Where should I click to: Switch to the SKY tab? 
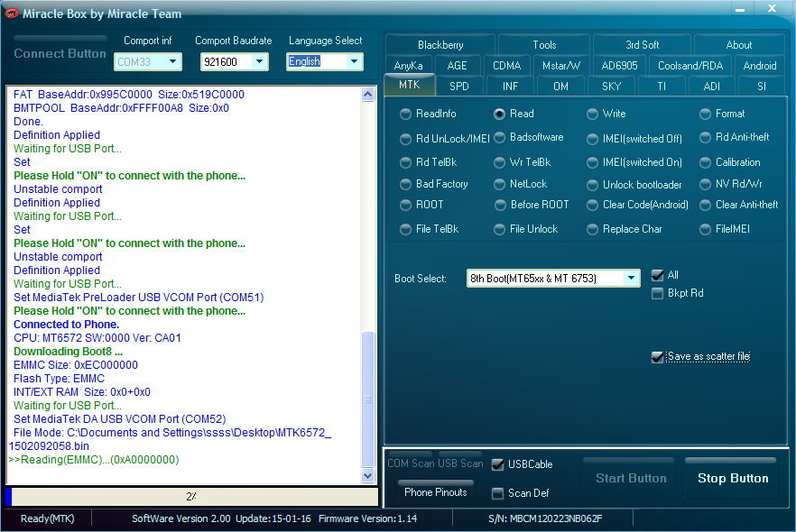pyautogui.click(x=611, y=87)
